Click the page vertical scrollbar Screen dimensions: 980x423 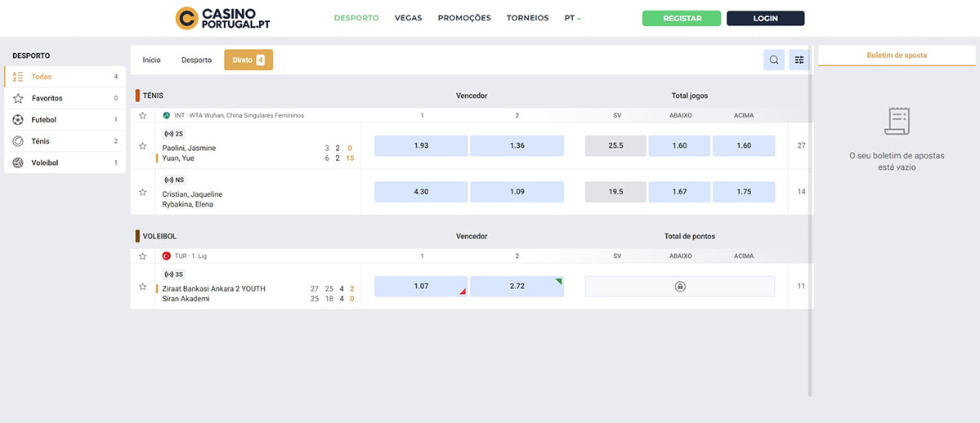[811, 220]
